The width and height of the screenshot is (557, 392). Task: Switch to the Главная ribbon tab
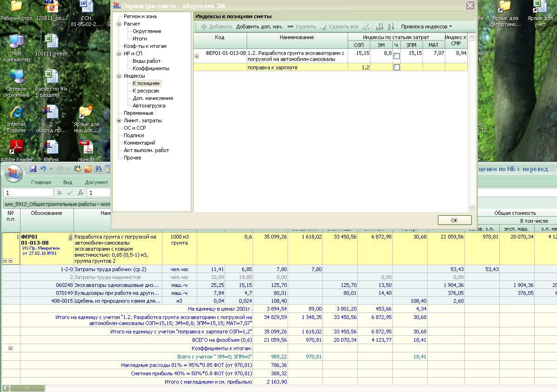coord(41,182)
